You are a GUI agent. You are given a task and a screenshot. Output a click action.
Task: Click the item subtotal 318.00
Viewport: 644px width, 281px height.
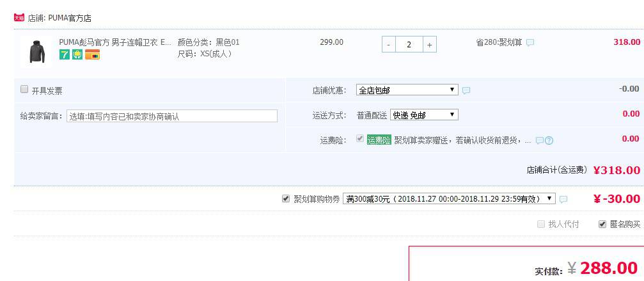click(627, 42)
